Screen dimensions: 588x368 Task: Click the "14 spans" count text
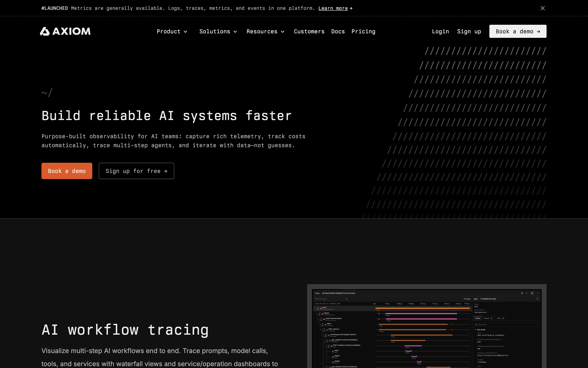coord(467,299)
